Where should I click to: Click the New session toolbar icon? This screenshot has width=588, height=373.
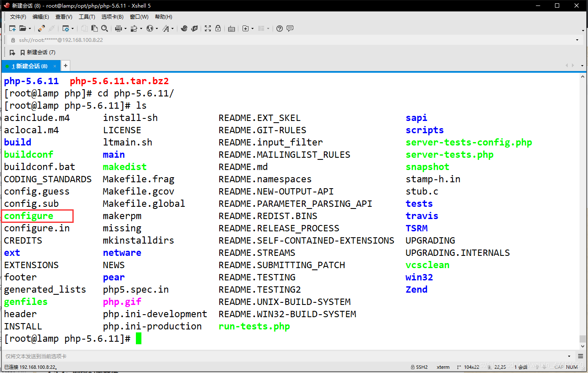point(12,28)
